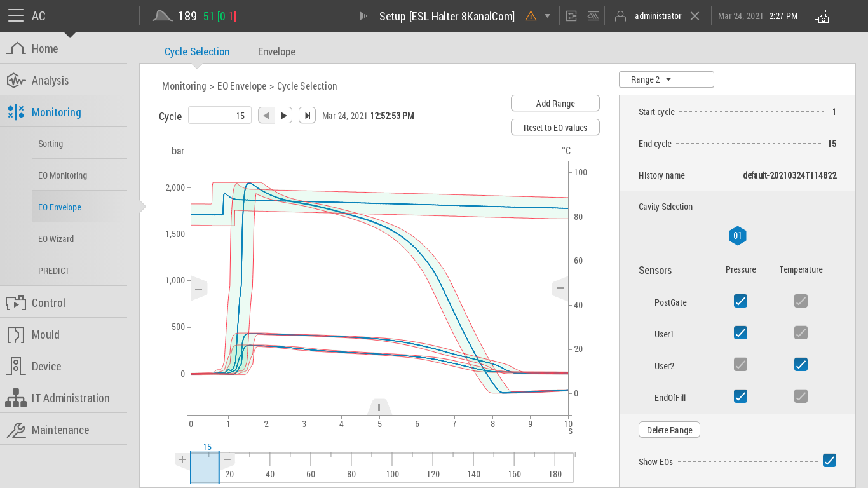The height and width of the screenshot is (488, 868).
Task: Expand the Control sidebar section
Action: 48,303
